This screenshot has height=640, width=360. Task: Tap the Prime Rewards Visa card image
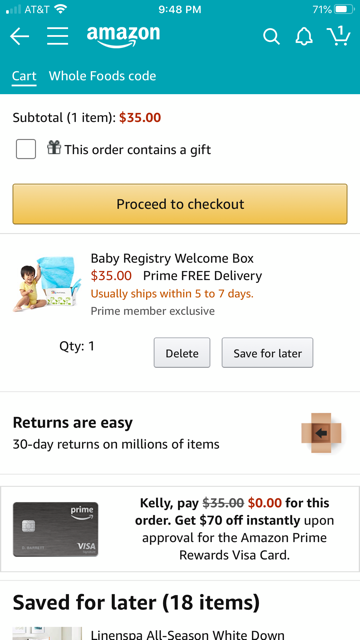(56, 529)
